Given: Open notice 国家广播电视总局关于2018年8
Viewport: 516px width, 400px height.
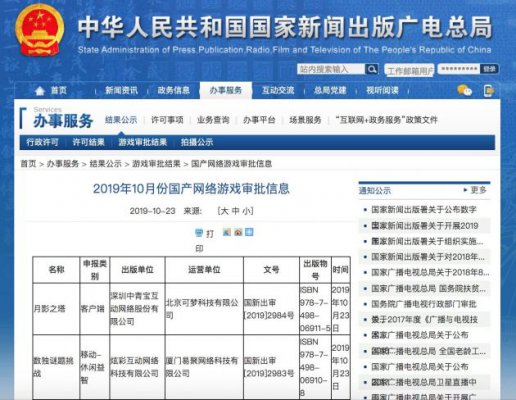Looking at the screenshot, I should 430,273.
